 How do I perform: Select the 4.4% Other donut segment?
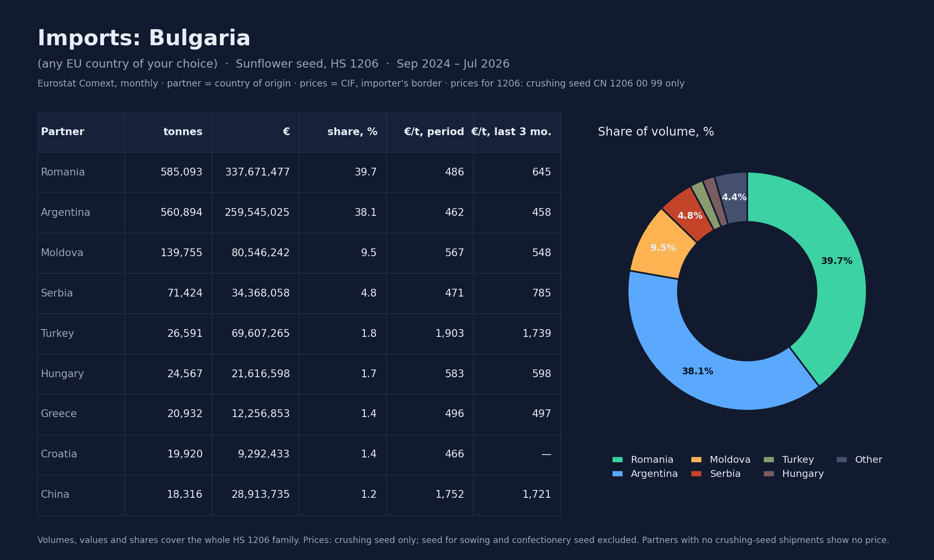coord(734,197)
